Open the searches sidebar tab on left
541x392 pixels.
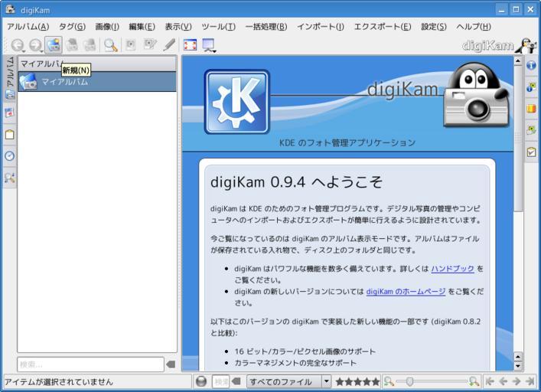tap(9, 178)
